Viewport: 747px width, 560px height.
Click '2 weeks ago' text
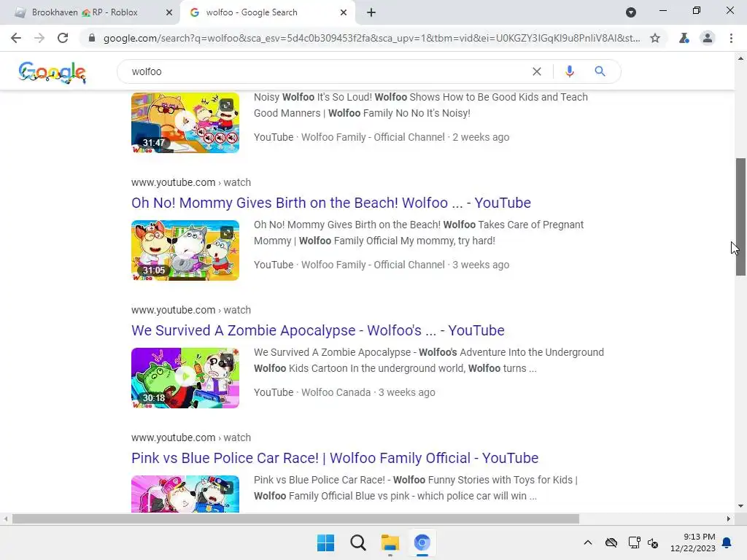point(481,137)
